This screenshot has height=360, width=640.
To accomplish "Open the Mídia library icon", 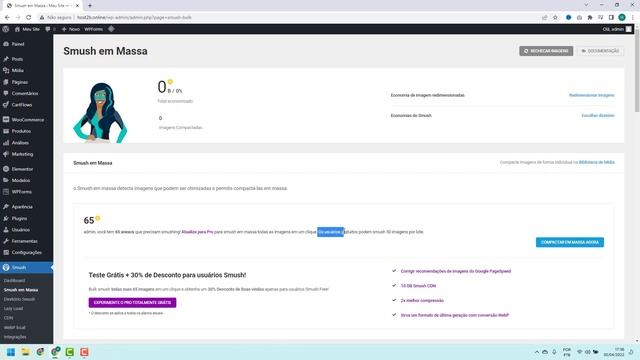I will click(6, 71).
